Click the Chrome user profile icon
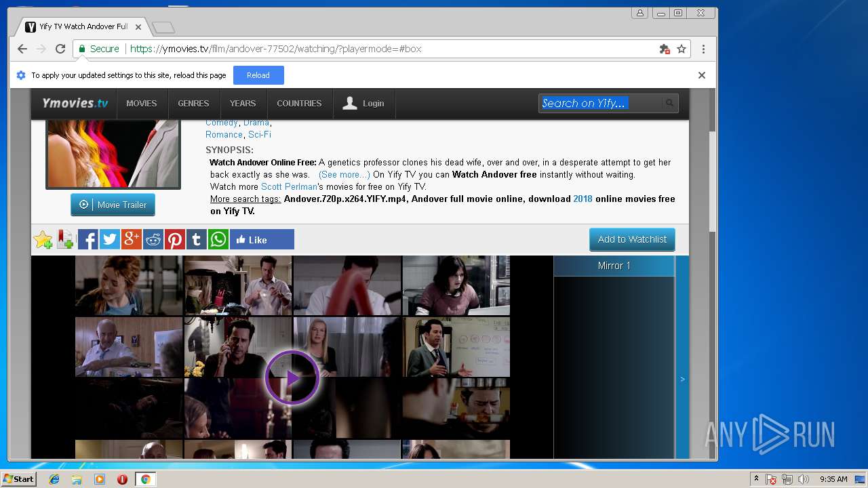Viewport: 868px width, 488px height. point(639,13)
